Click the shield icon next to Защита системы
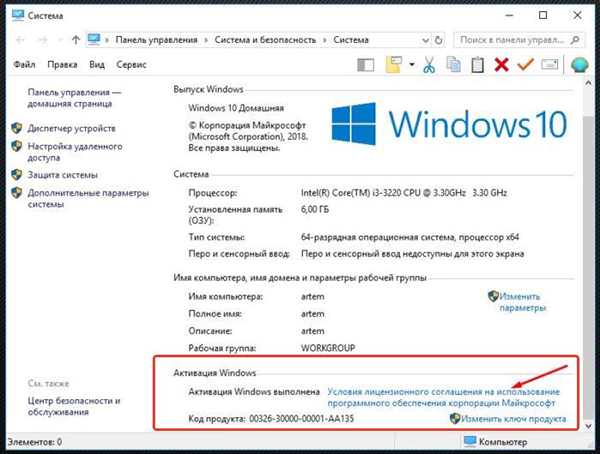 [x=16, y=175]
